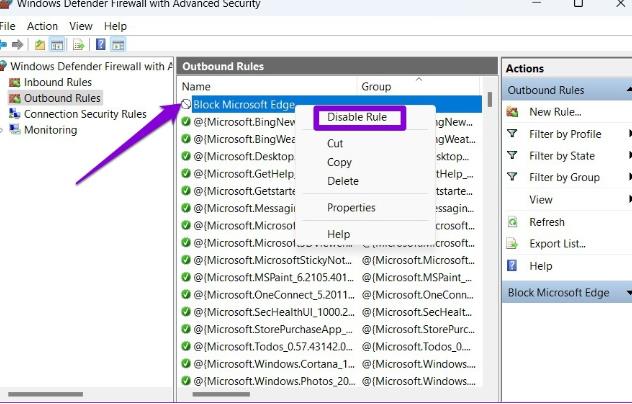
Task: Open Filter by Group submenu arrow
Action: 630,177
